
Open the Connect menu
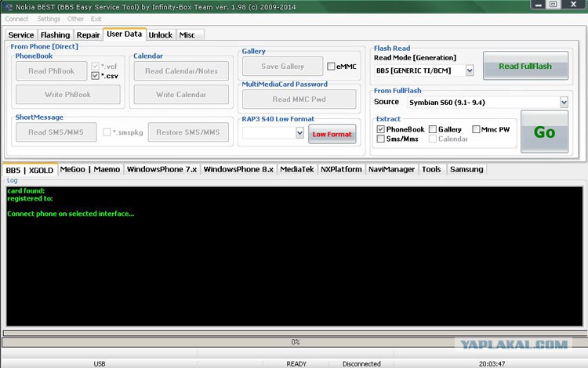(x=16, y=19)
